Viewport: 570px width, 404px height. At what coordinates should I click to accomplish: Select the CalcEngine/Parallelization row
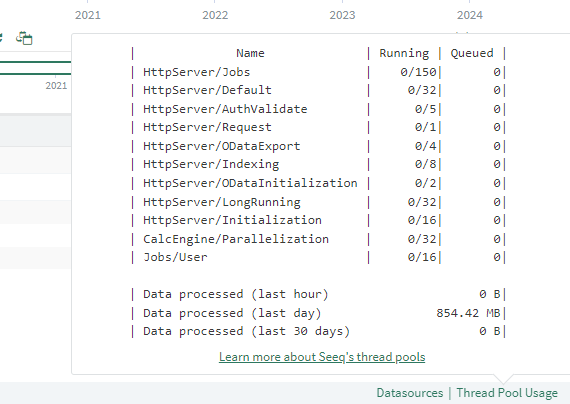click(319, 239)
